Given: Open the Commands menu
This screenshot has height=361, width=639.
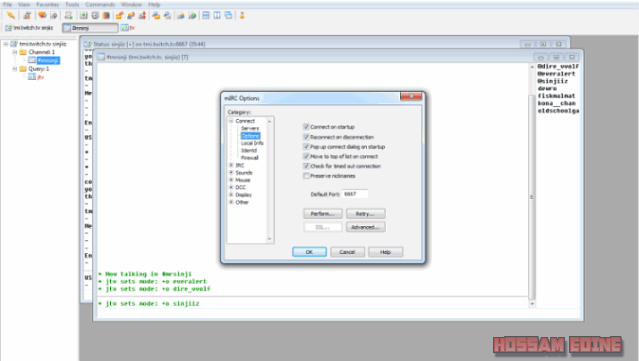Looking at the screenshot, I should coord(100,4).
